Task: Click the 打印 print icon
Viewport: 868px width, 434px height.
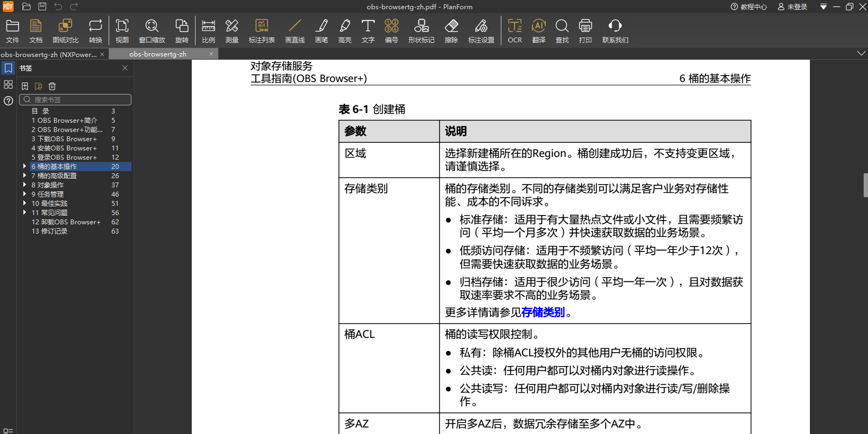Action: point(585,31)
